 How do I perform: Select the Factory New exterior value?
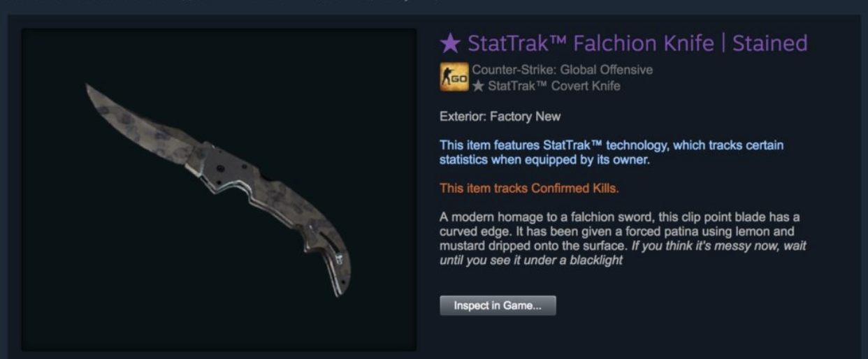[525, 117]
